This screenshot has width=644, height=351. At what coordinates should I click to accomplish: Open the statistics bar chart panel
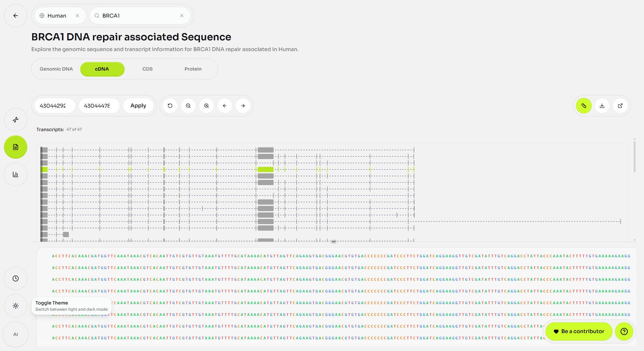click(15, 174)
